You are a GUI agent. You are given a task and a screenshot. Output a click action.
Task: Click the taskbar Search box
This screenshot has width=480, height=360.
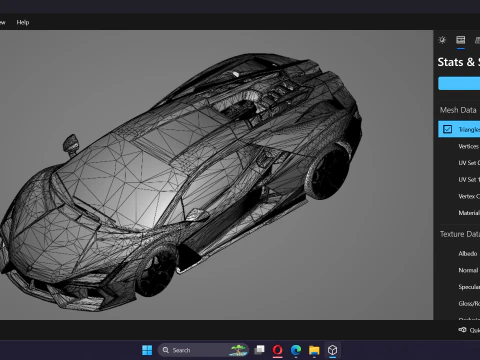point(203,350)
